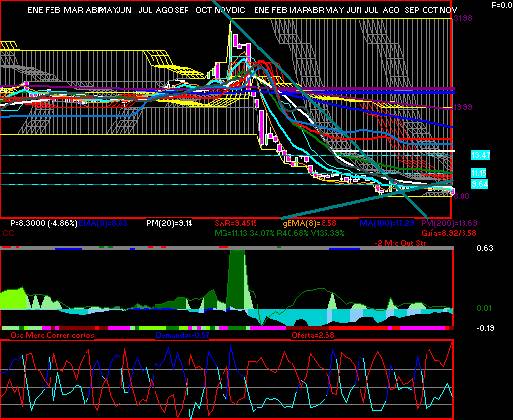Select the last magenta candlestick near 8.00
Screen dimensions: 513x420
(x=453, y=191)
